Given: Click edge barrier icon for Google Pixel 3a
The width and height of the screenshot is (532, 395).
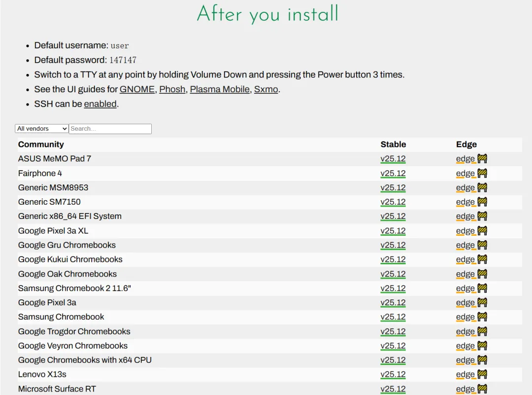Looking at the screenshot, I should click(482, 302).
